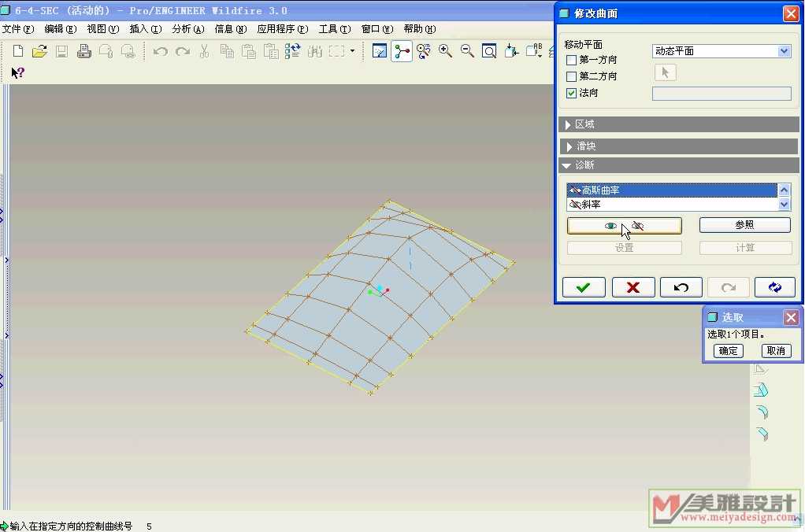Open the arrow beside the selection box icon
805x532 pixels.
click(352, 51)
